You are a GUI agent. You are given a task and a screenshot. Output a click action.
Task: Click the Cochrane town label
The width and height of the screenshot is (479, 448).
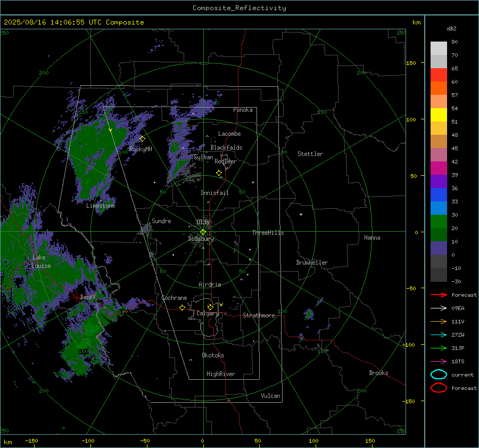pos(174,298)
